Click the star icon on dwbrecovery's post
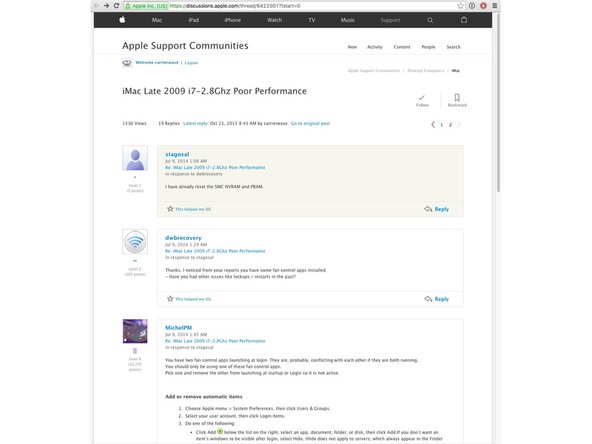This screenshot has width=592, height=444. [x=170, y=298]
